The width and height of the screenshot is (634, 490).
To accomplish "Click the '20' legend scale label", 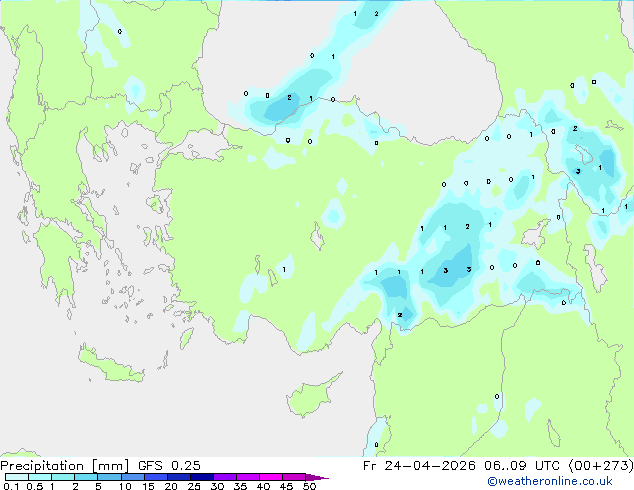I will (x=171, y=486).
